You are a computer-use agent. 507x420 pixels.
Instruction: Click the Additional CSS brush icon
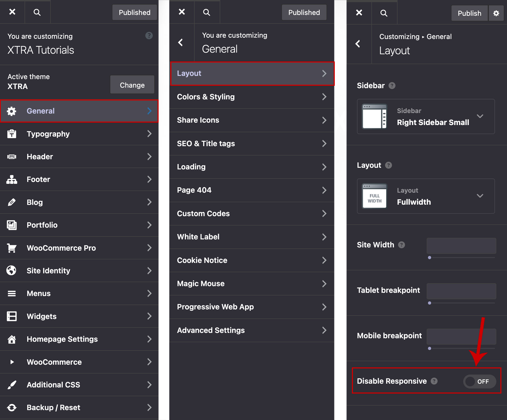(x=12, y=385)
